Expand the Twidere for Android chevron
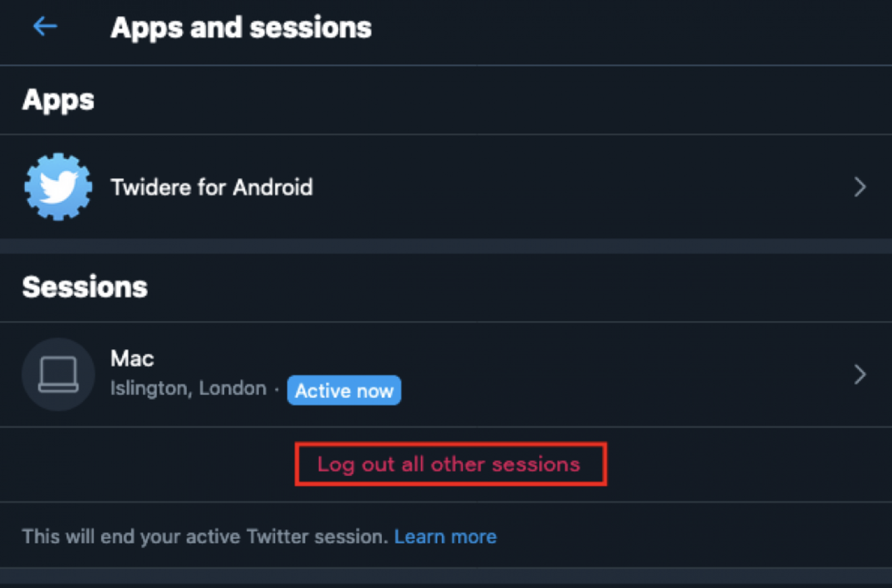Screen dimensions: 892x588 pos(860,187)
